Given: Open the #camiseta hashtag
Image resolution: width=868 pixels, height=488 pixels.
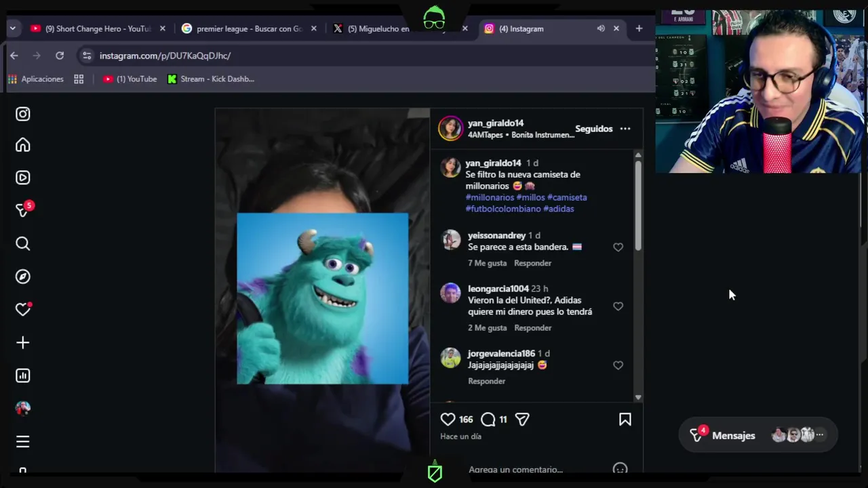Looking at the screenshot, I should (567, 197).
